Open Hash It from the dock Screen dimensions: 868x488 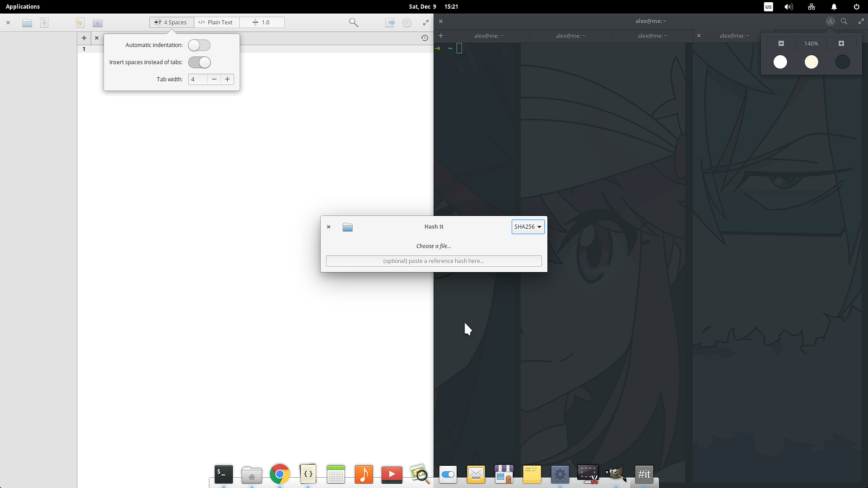point(644,474)
